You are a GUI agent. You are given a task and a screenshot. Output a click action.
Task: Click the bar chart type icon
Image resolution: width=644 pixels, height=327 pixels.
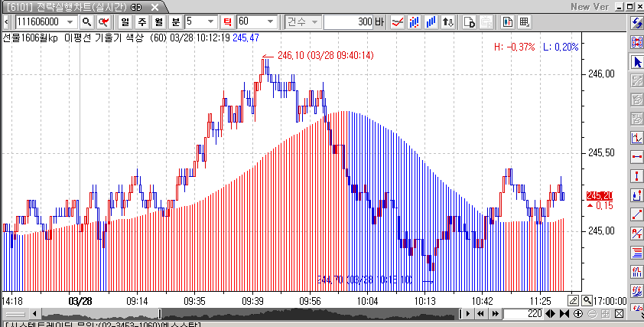415,22
